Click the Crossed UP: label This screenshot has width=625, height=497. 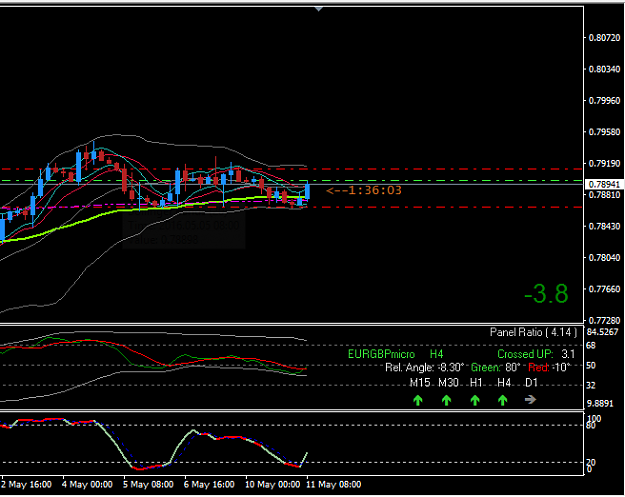(x=525, y=354)
